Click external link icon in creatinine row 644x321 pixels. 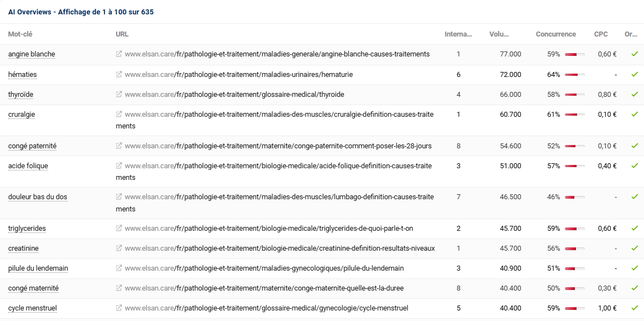[x=119, y=248]
